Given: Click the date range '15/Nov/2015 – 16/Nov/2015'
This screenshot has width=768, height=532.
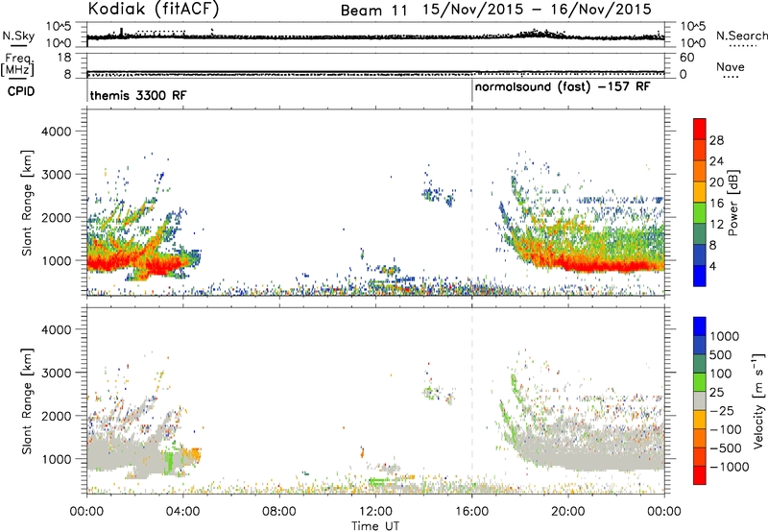Looking at the screenshot, I should (x=538, y=10).
